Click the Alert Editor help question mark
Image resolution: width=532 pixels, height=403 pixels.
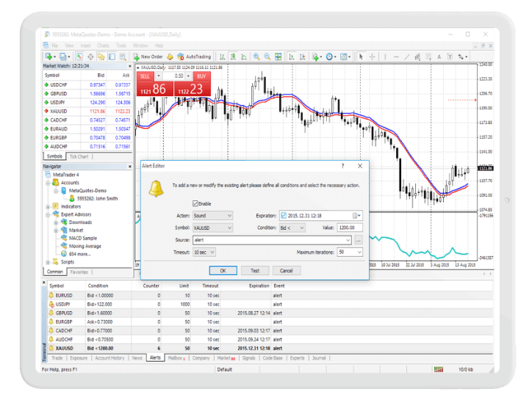[x=342, y=166]
